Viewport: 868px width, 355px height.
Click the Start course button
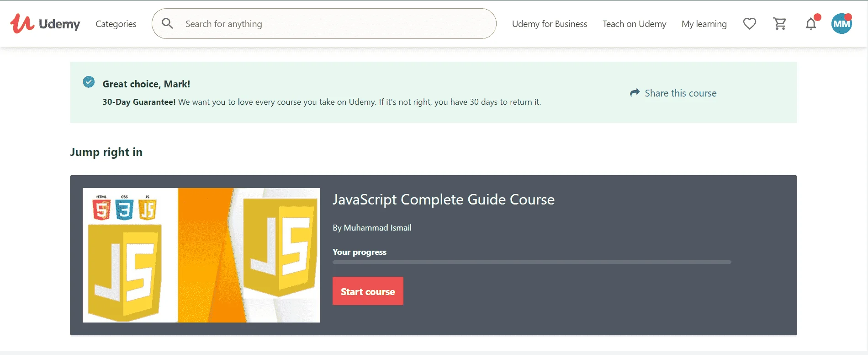pos(368,291)
